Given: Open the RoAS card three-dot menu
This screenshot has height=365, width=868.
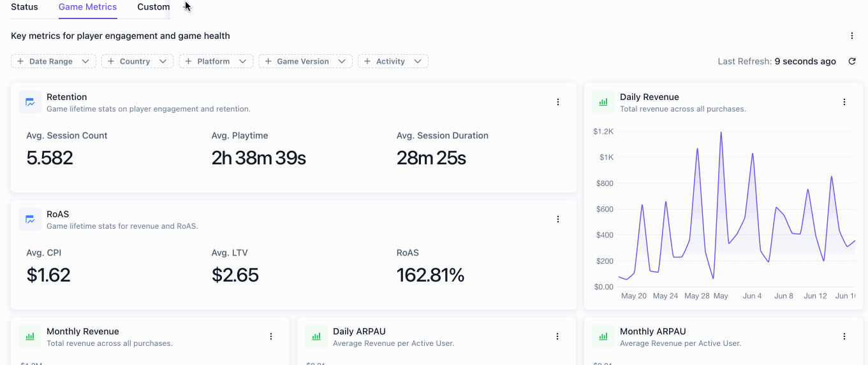Looking at the screenshot, I should tap(558, 219).
